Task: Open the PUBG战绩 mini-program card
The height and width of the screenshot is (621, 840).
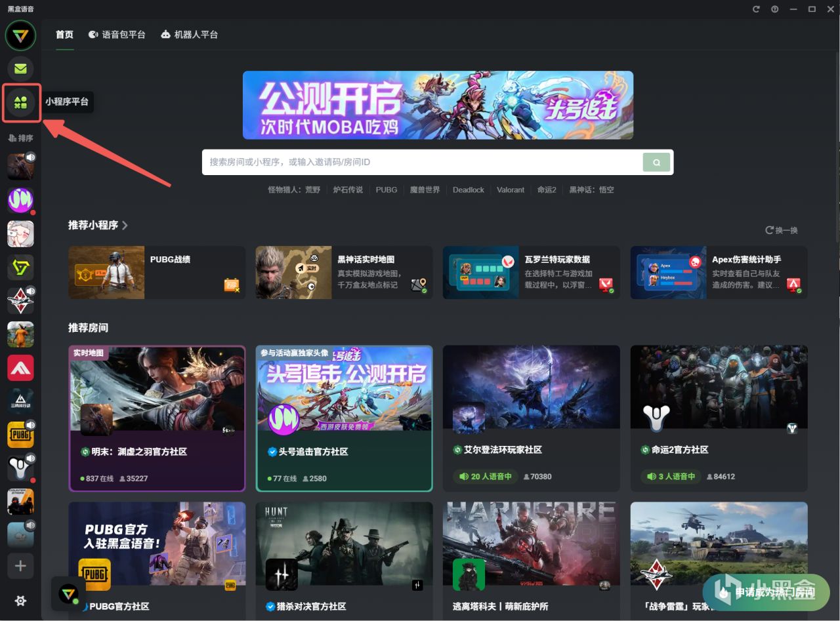Action: pyautogui.click(x=157, y=273)
